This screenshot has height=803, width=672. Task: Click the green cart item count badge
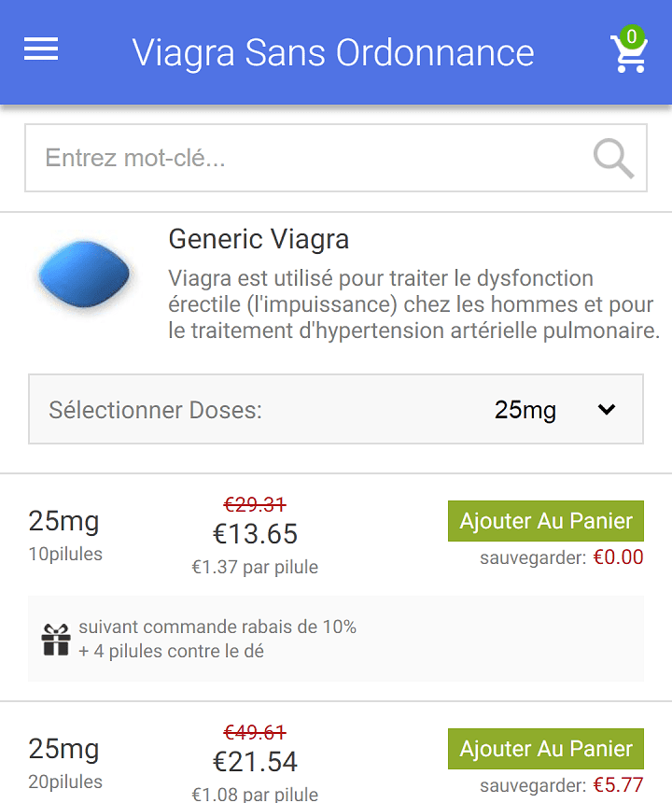632,36
